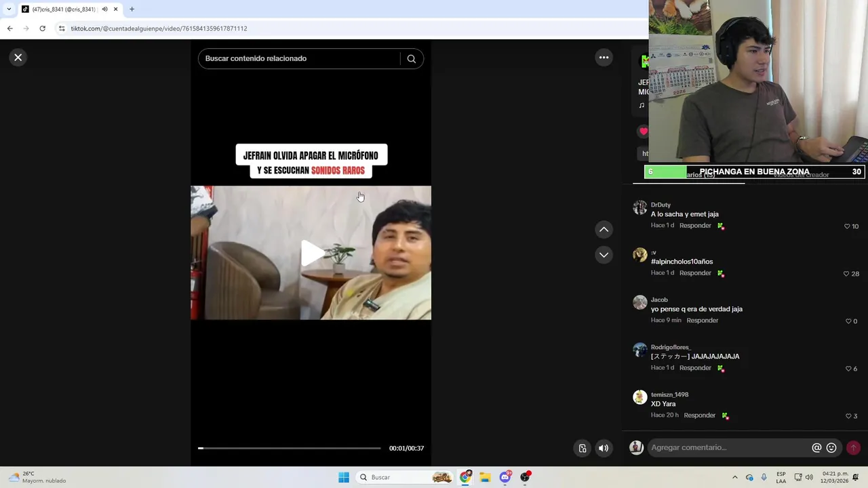Screen dimensions: 868x488
Task: Like temiszn_1498 comment heart
Action: tap(848, 416)
